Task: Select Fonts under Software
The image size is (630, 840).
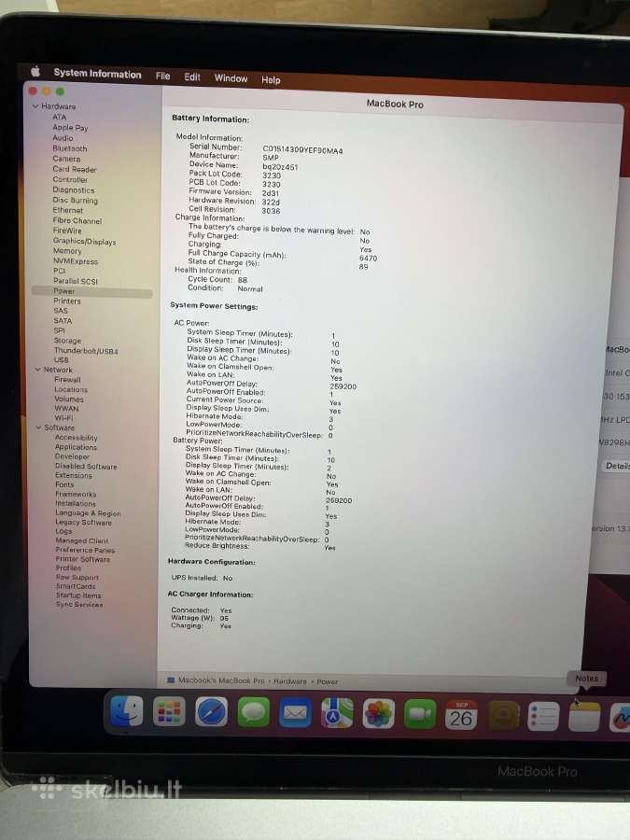Action: click(x=64, y=484)
